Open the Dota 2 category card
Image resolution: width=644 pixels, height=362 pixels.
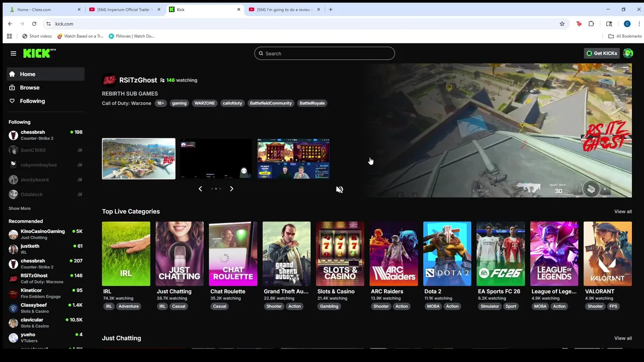click(447, 254)
